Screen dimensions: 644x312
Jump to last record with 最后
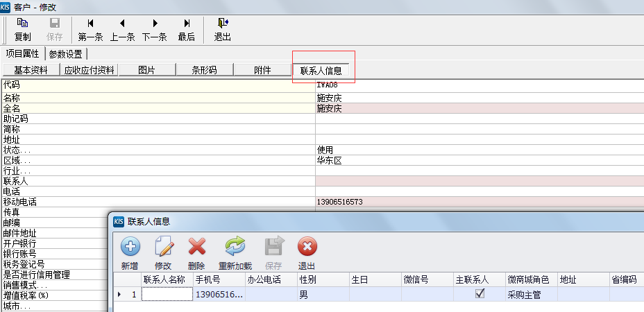tap(186, 28)
